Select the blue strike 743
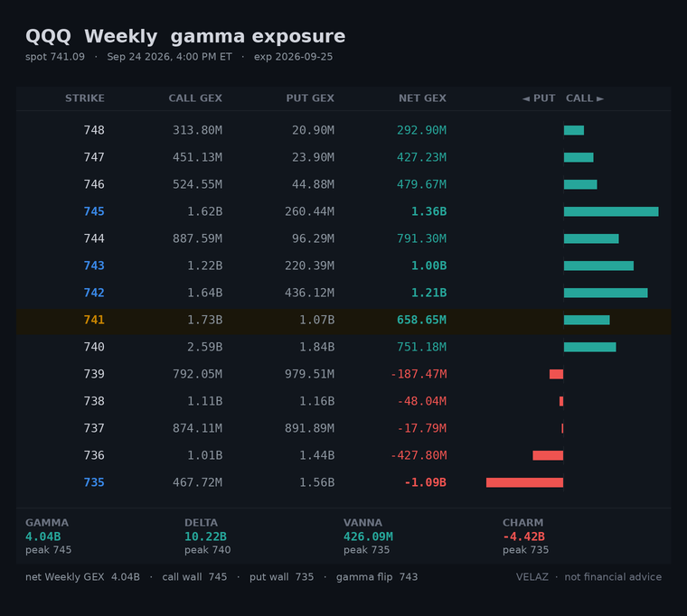This screenshot has height=616, width=687. pos(94,266)
